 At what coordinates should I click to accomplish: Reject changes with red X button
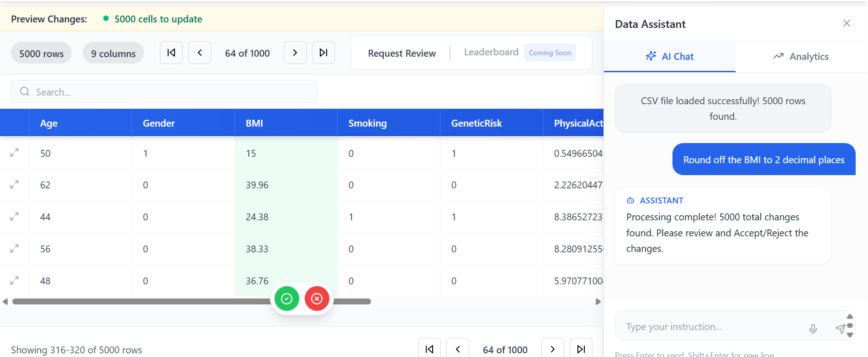click(317, 298)
